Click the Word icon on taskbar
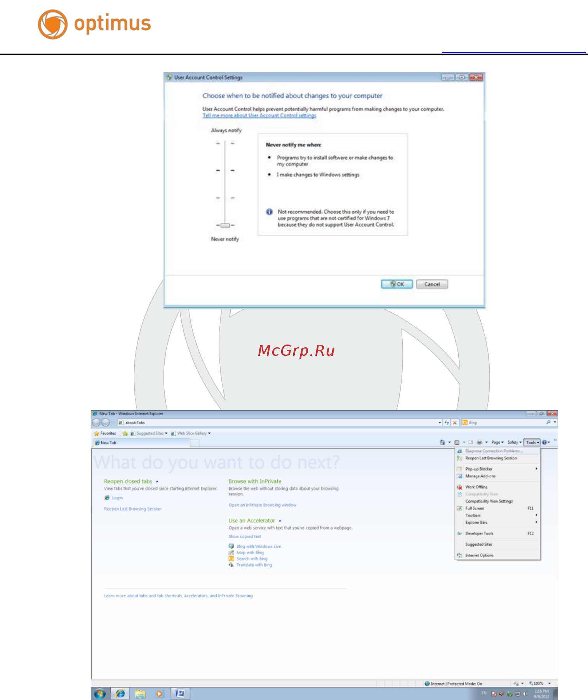 [x=180, y=693]
